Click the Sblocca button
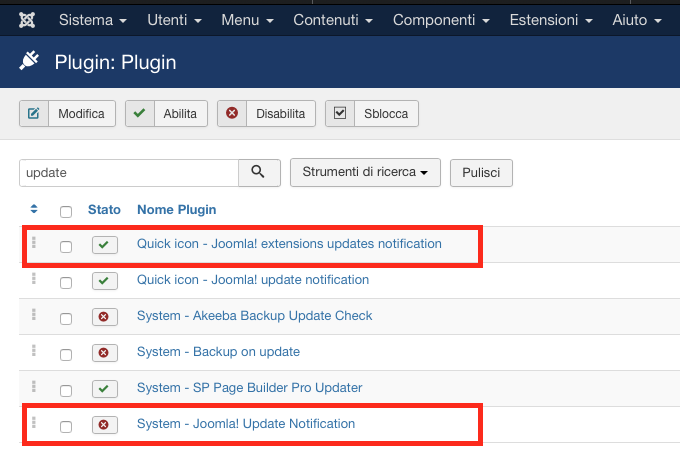This screenshot has width=680, height=471. pyautogui.click(x=372, y=114)
